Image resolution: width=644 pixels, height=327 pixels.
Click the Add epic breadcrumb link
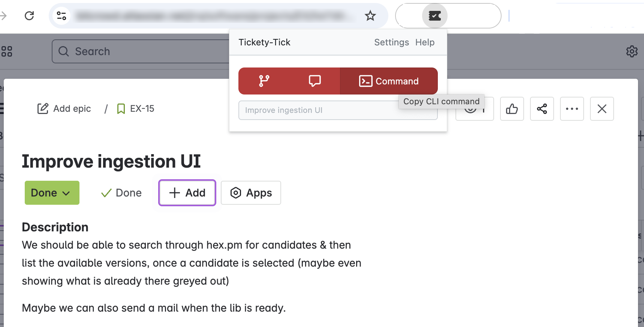[64, 109]
